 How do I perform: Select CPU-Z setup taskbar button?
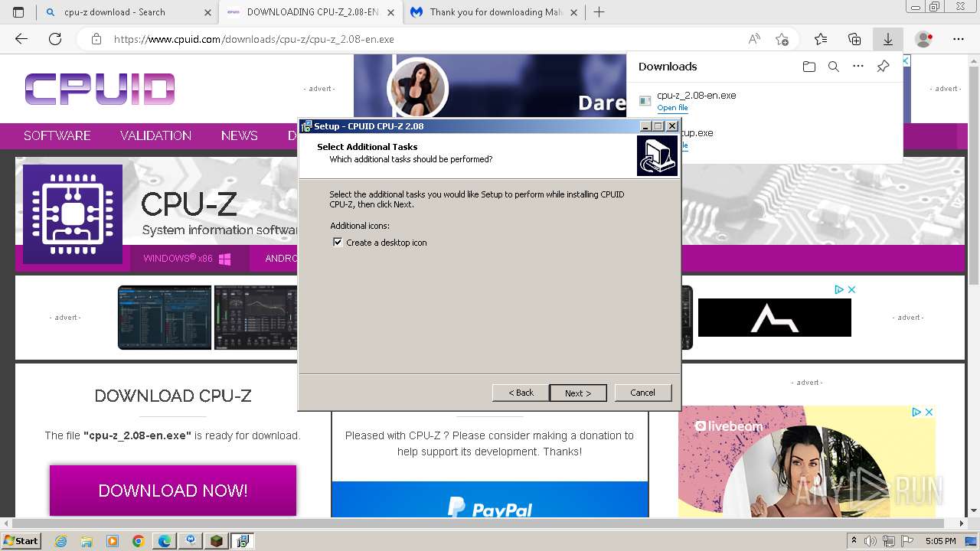click(243, 541)
